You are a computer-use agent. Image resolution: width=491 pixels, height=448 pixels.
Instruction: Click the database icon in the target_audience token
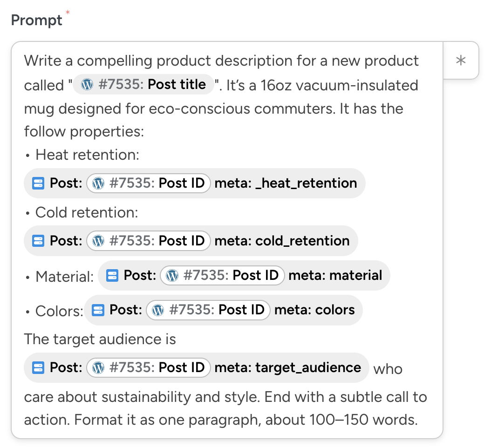click(x=38, y=368)
